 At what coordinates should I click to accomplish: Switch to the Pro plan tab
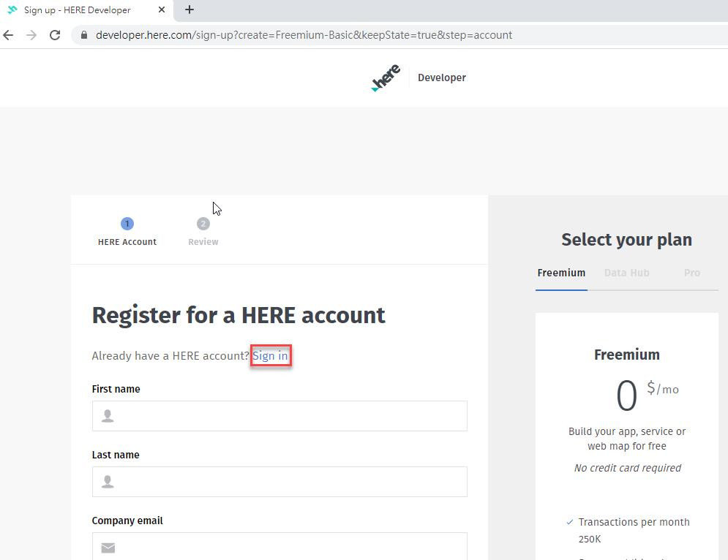click(x=692, y=273)
